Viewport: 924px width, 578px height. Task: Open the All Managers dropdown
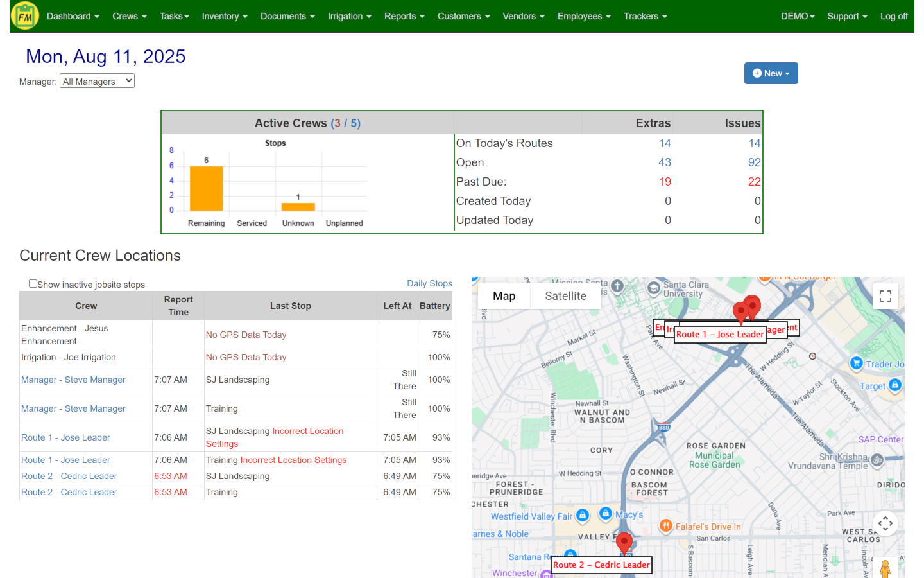pos(97,81)
